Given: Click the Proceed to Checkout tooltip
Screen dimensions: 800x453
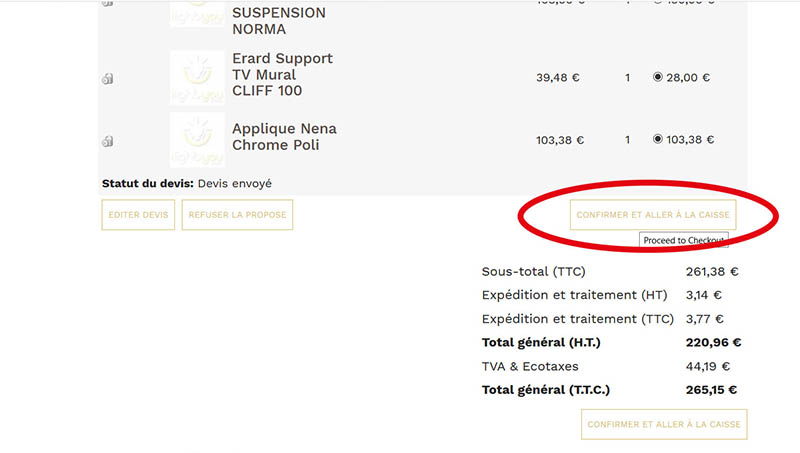Looking at the screenshot, I should (683, 241).
